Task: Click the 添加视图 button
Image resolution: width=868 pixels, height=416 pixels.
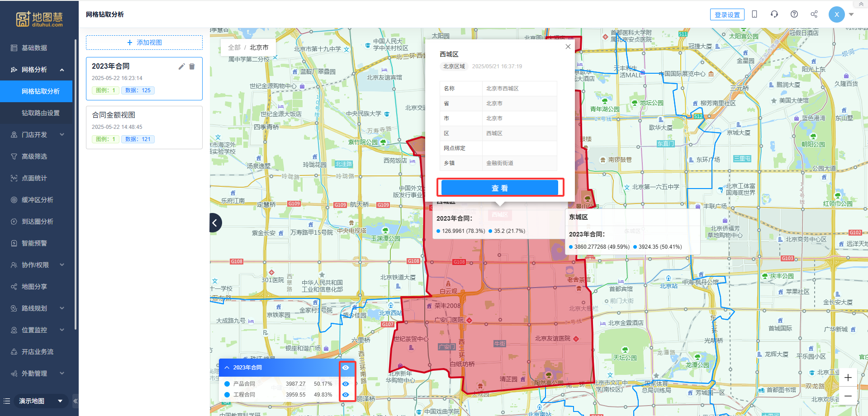Action: pyautogui.click(x=144, y=43)
